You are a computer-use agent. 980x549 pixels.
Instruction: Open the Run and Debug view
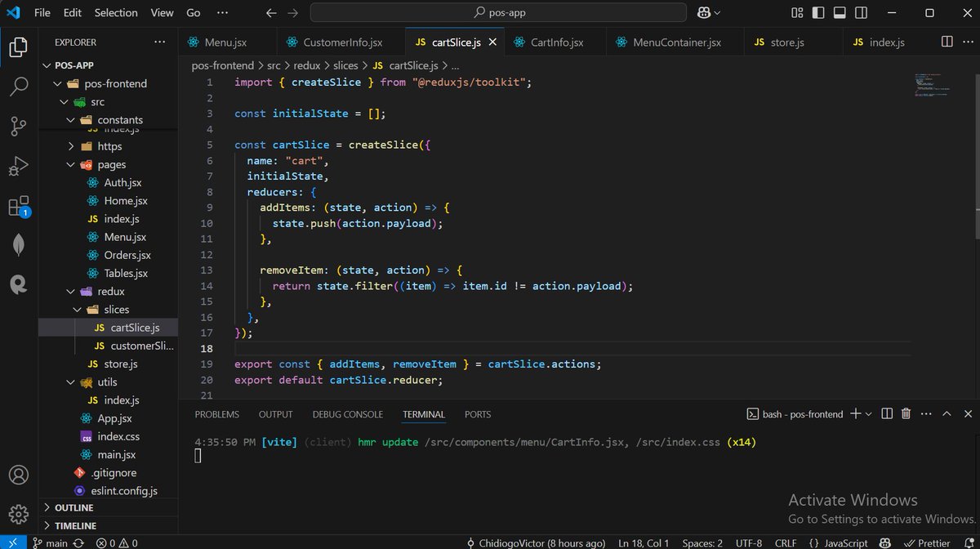18,166
